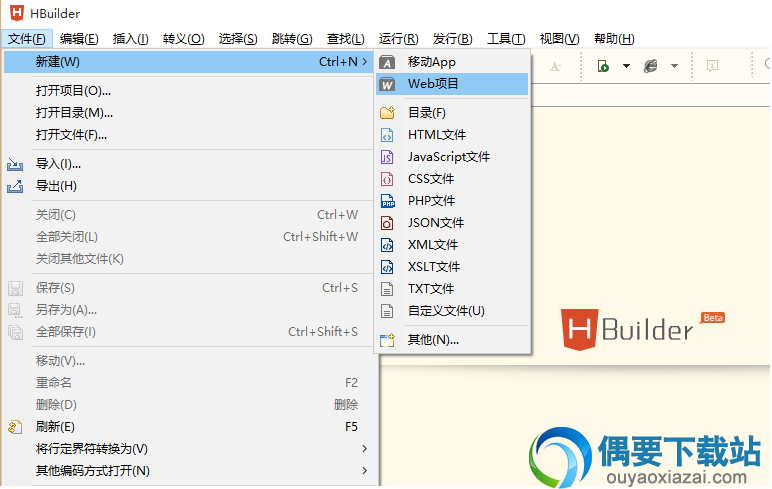Click the browser preview toolbar icon

(x=651, y=66)
